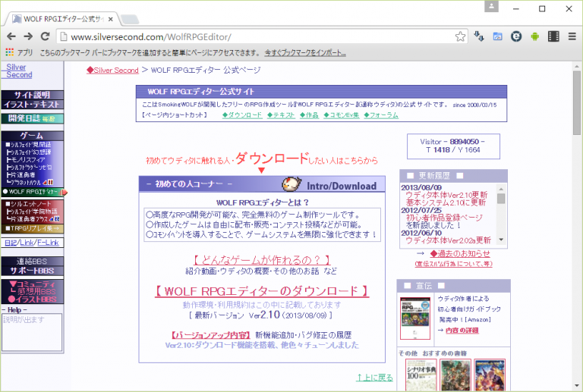Select the WOLF RPGエディター公式サイト tab

[61, 19]
